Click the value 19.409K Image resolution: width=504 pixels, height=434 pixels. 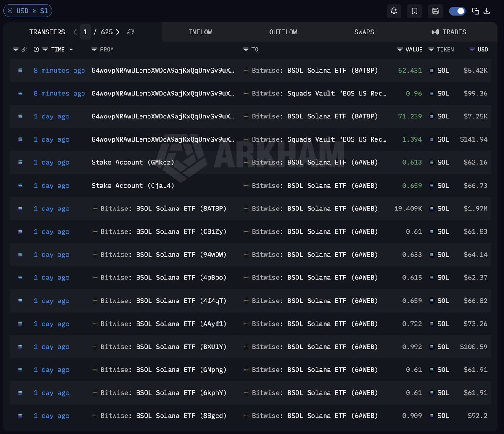pos(408,208)
